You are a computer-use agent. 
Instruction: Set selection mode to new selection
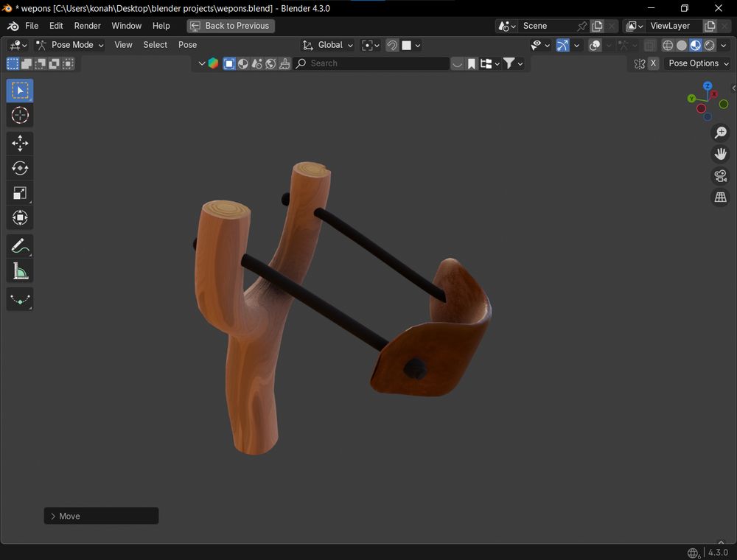[x=13, y=63]
